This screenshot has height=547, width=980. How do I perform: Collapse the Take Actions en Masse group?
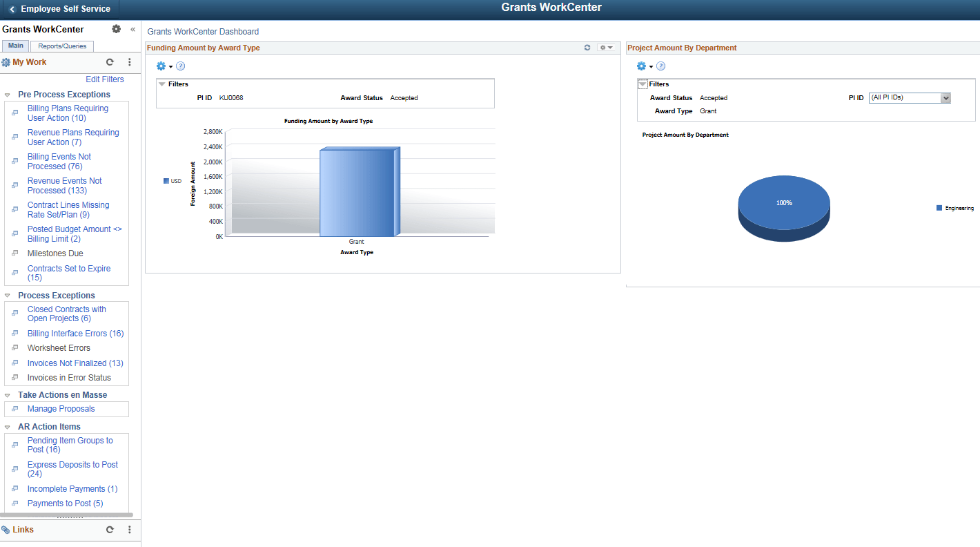point(7,395)
